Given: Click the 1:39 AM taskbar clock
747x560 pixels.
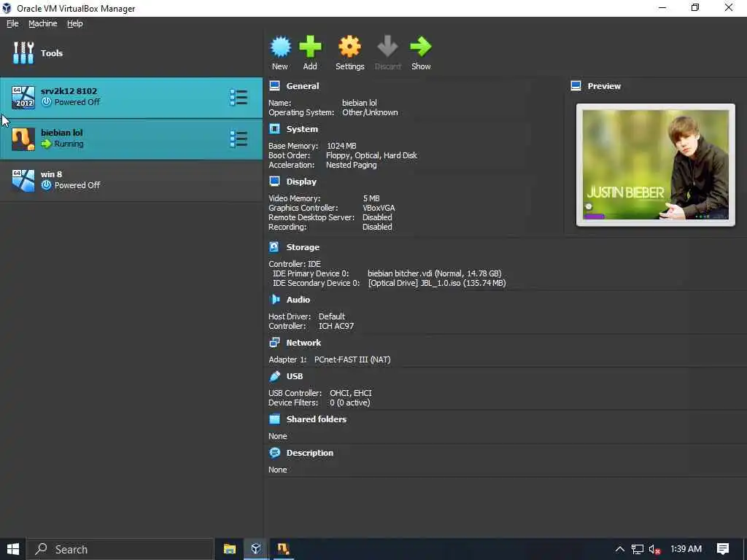Looking at the screenshot, I should click(x=686, y=549).
